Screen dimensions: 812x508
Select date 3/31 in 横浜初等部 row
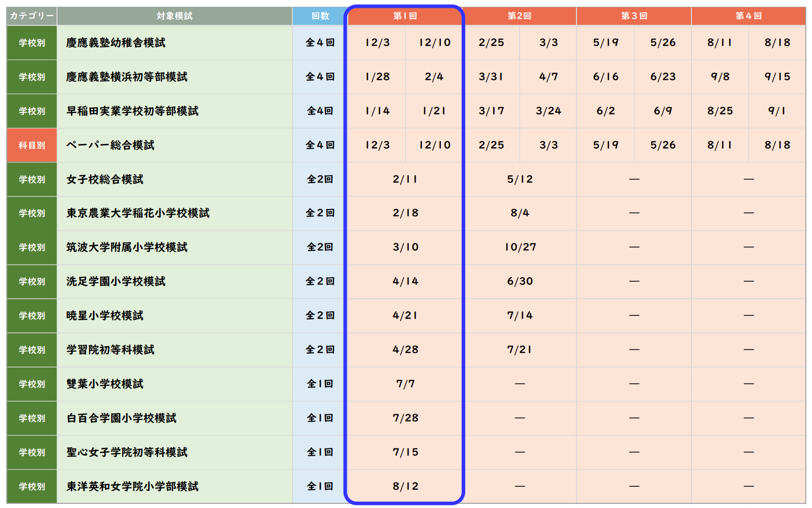(491, 77)
